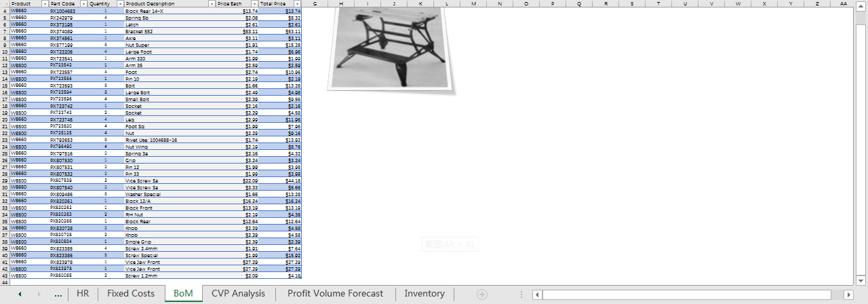
Task: Select cell 'Small Bolt'
Action: click(170, 99)
